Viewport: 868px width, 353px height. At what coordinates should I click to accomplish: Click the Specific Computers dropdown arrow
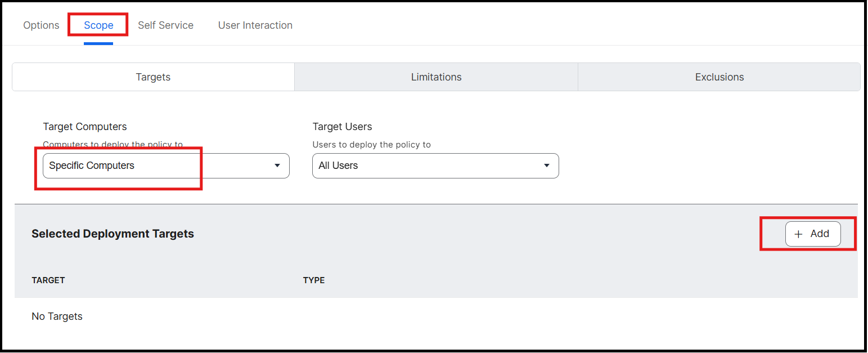coord(277,166)
